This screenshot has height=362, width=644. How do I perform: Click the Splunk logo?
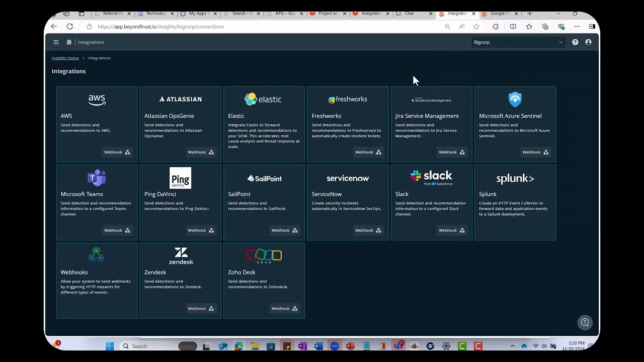[x=515, y=178]
